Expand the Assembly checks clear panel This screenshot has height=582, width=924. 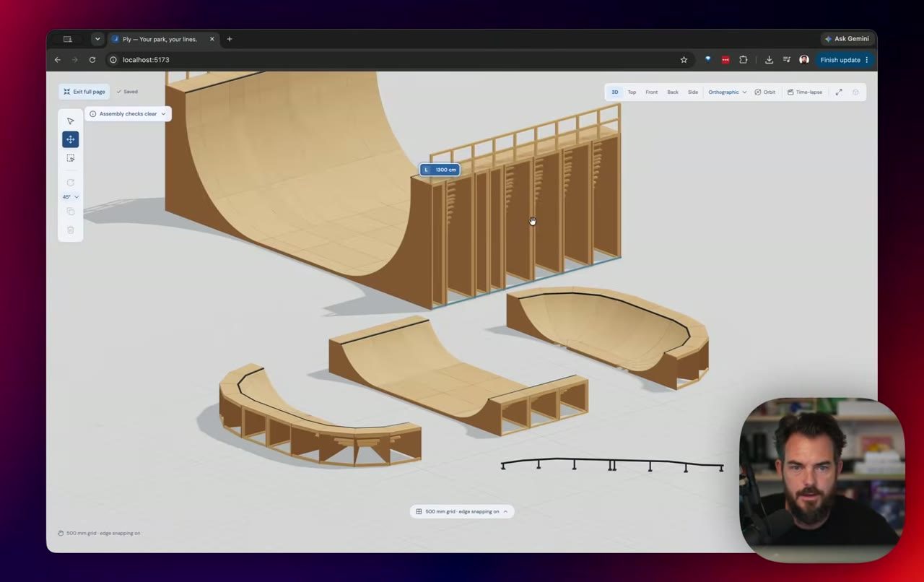click(128, 114)
